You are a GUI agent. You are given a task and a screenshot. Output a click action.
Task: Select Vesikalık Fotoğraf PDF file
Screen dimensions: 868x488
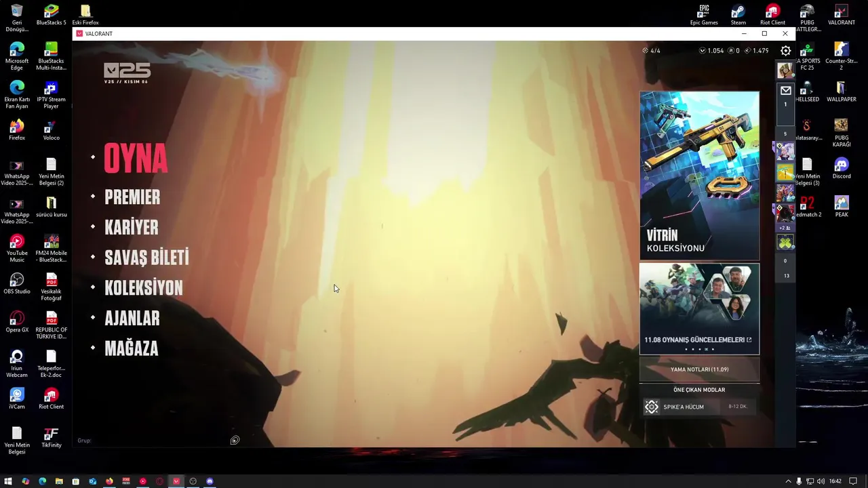point(51,287)
